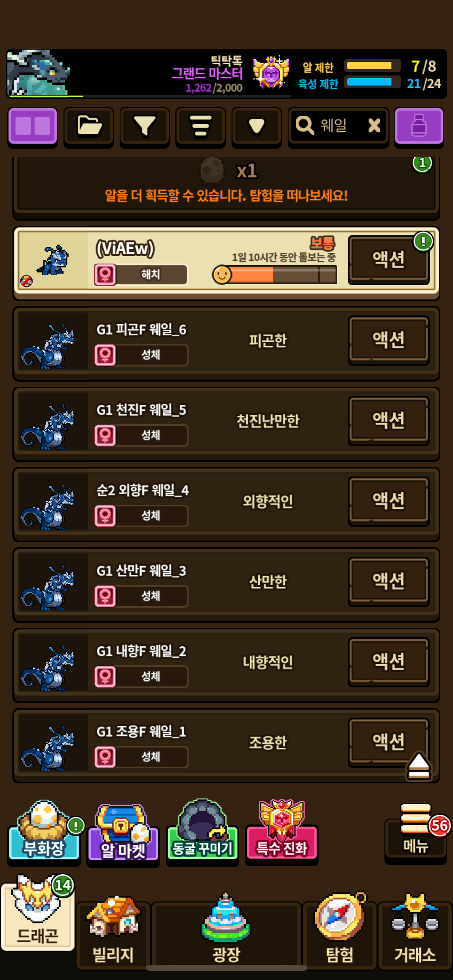Click the care progress bar of (ViAEw)

275,275
